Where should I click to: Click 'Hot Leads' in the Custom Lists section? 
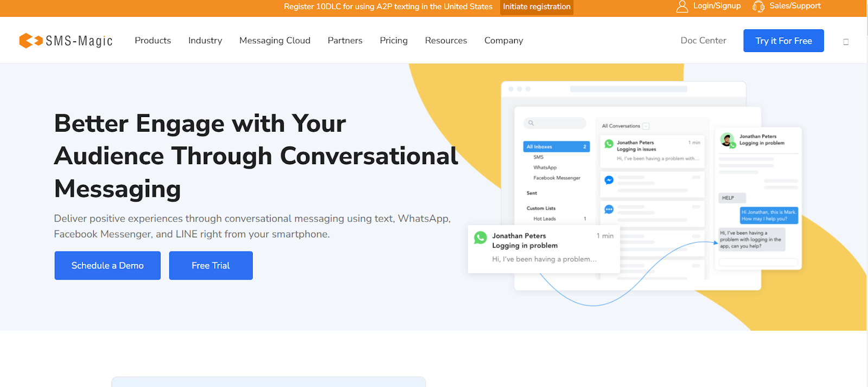click(x=544, y=219)
